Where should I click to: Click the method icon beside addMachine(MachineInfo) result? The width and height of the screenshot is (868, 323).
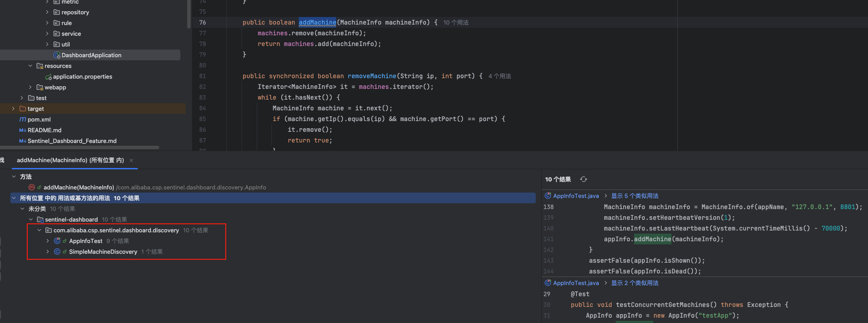tap(32, 187)
